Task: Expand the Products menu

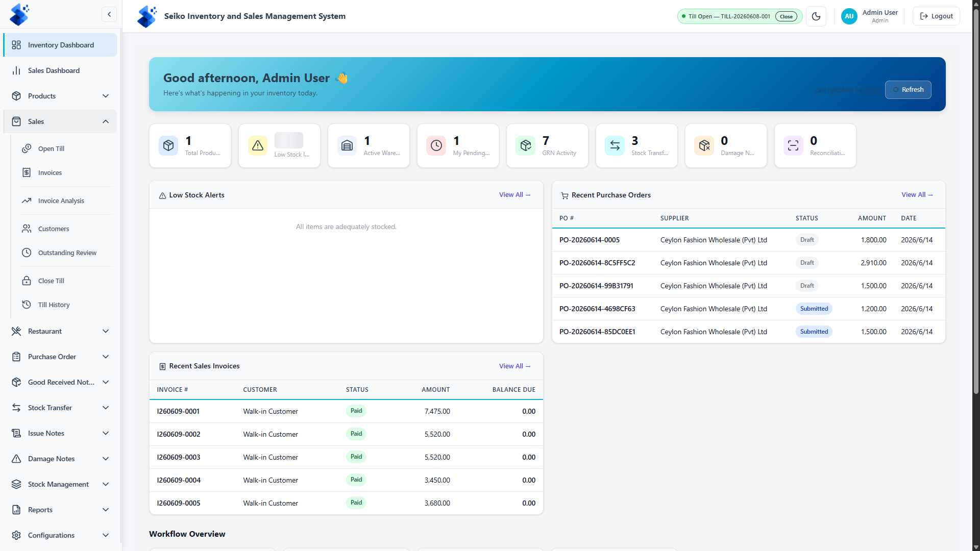Action: coord(60,96)
